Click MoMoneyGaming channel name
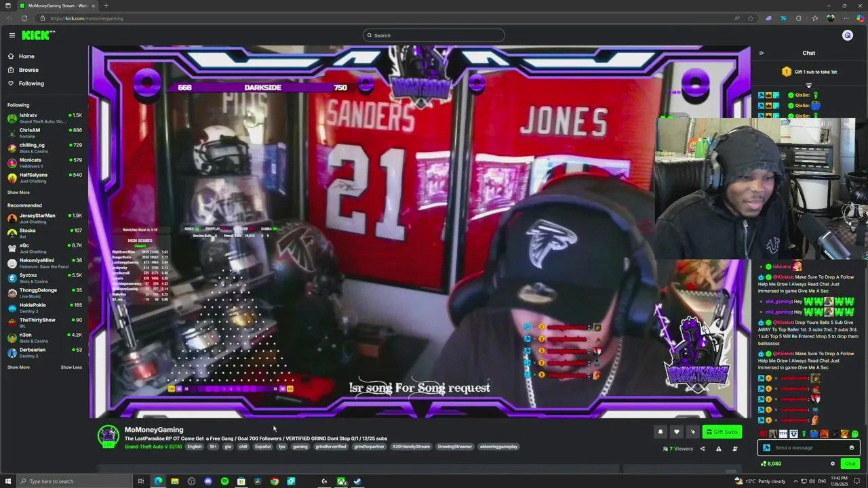The image size is (868, 488). 154,430
